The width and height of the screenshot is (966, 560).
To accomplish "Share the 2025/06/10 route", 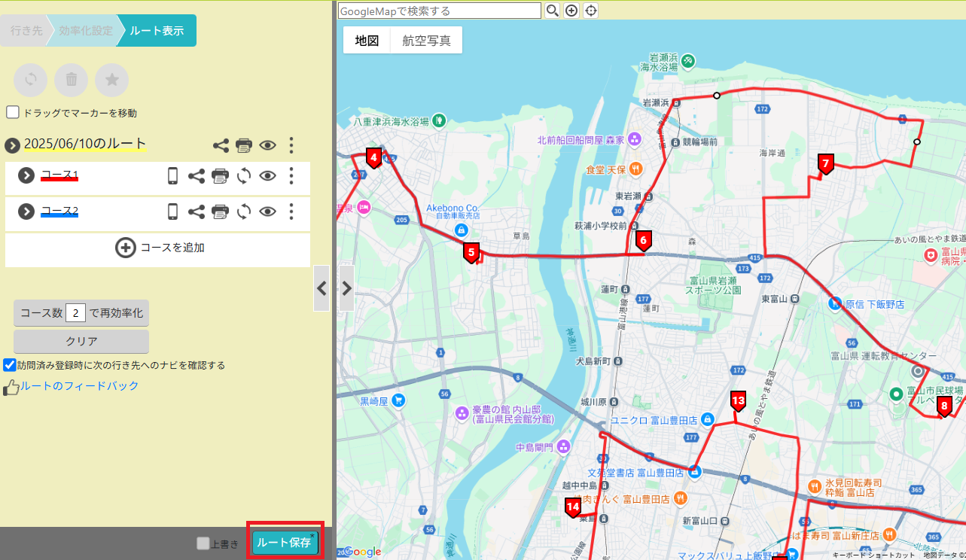I will (x=221, y=145).
